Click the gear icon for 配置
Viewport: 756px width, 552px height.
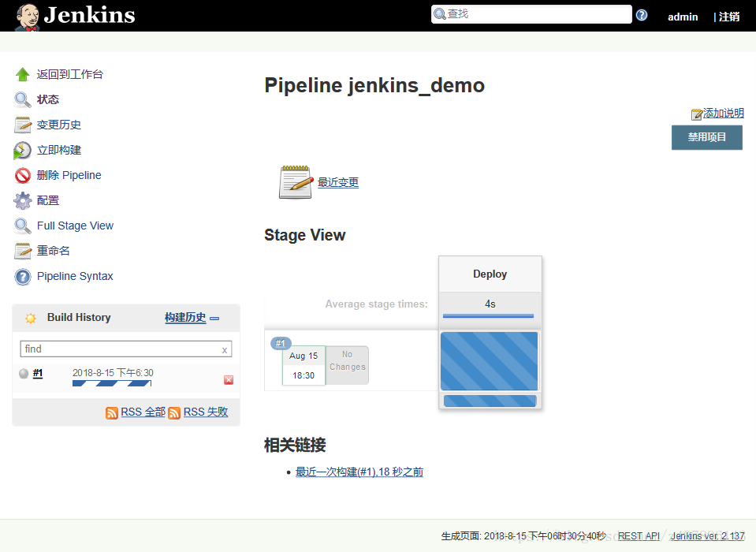pos(22,200)
